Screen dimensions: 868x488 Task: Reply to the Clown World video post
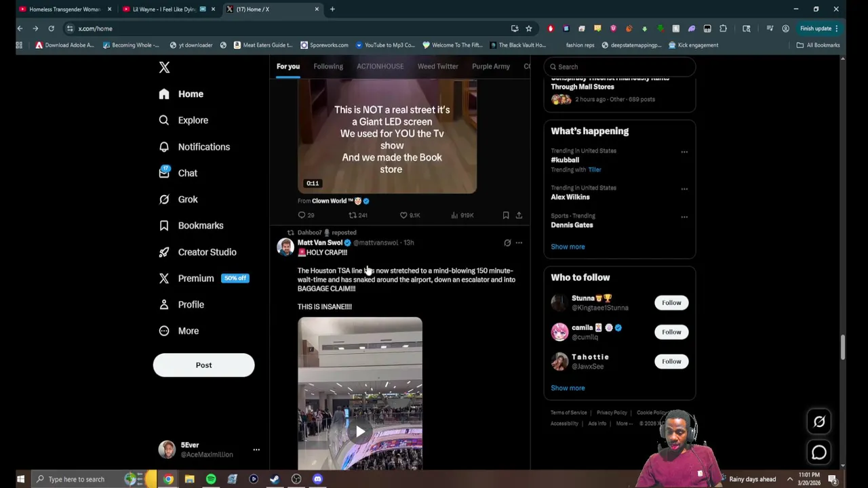306,216
